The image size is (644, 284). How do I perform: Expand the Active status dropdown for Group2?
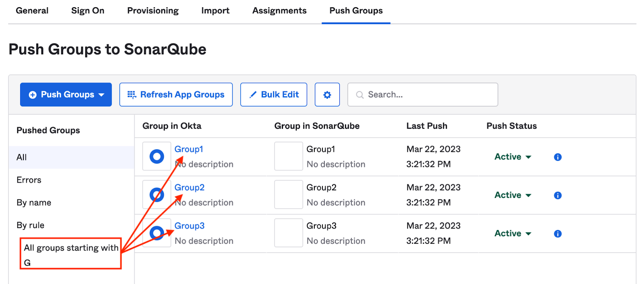(512, 195)
